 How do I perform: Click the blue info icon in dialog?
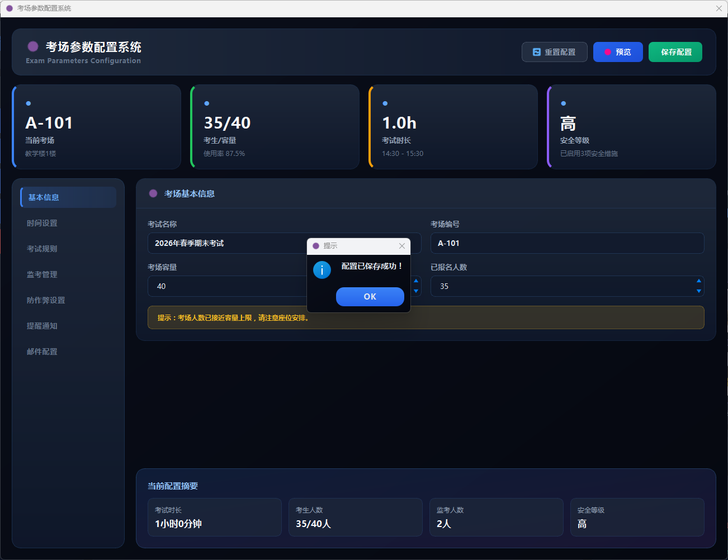pyautogui.click(x=322, y=270)
